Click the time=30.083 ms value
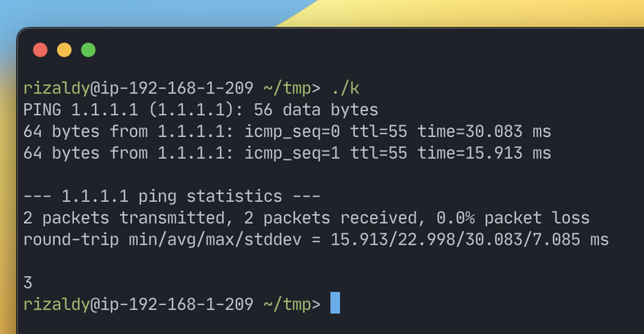This screenshot has height=334, width=644. pyautogui.click(x=485, y=131)
